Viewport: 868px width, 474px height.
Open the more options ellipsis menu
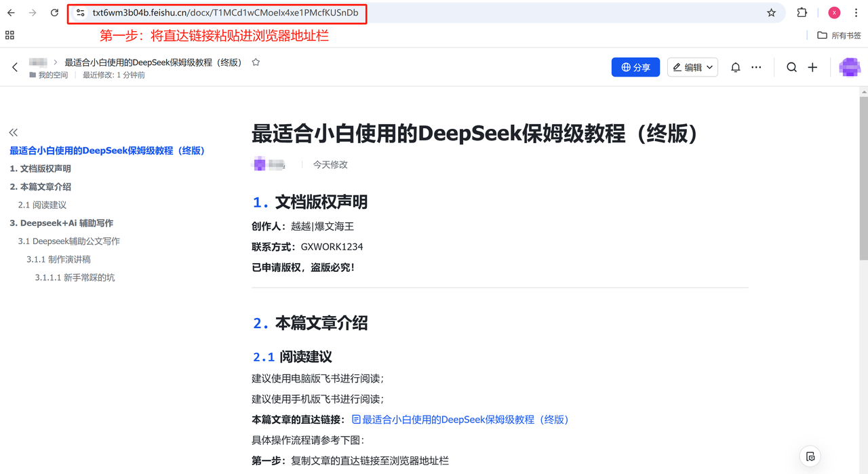(756, 67)
